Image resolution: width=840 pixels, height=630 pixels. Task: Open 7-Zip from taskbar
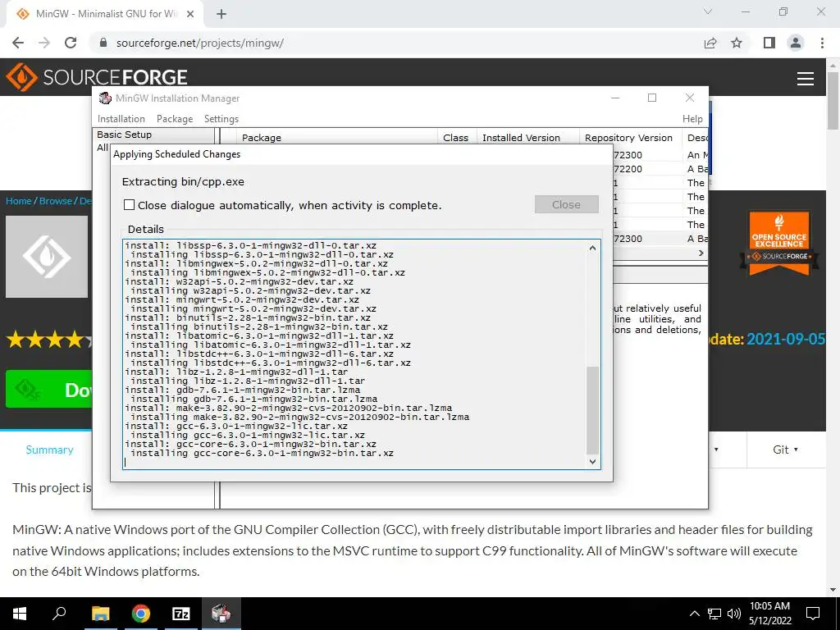181,614
